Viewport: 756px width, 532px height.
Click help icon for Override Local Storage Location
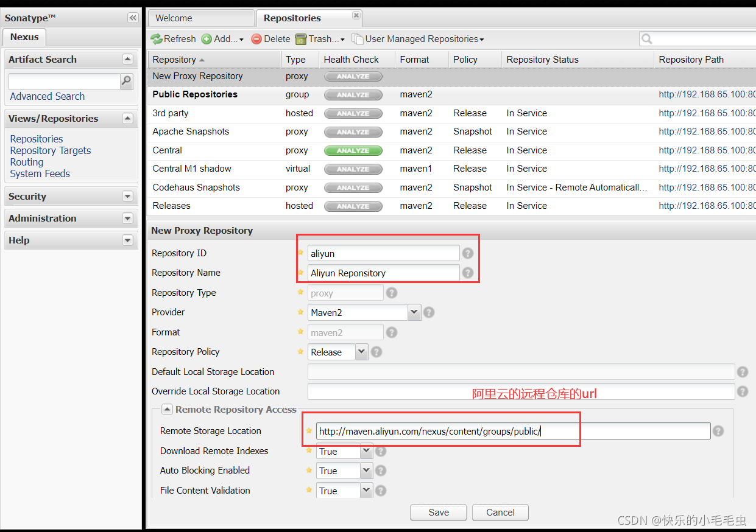742,391
